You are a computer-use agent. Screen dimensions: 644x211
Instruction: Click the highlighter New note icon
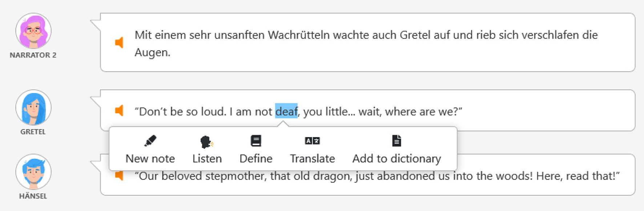(150, 141)
